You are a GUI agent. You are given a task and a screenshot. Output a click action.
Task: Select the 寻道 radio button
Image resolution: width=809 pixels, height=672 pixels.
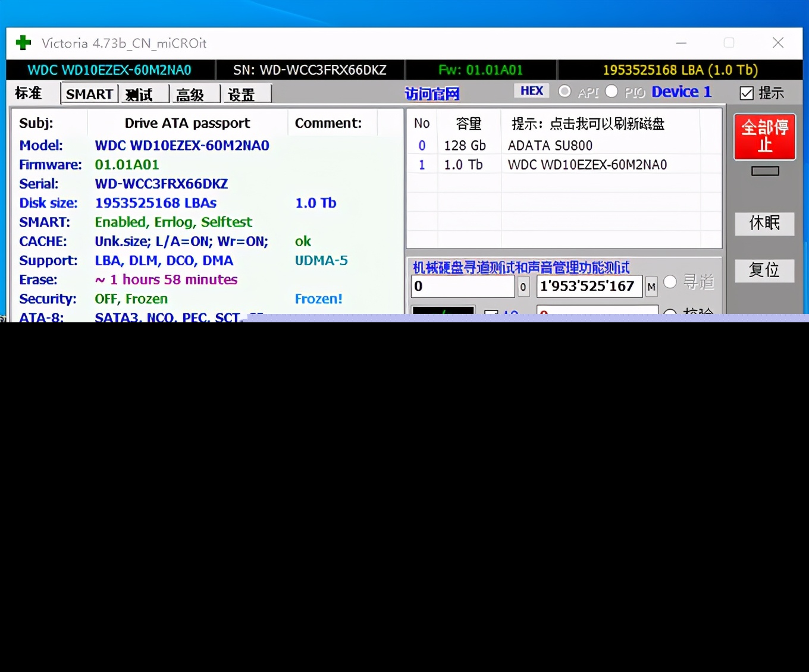coord(670,282)
